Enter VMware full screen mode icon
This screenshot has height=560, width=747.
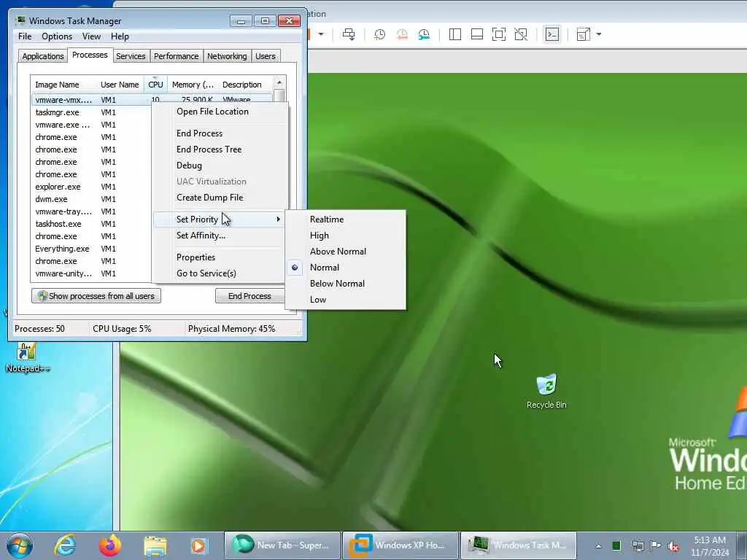pos(499,34)
